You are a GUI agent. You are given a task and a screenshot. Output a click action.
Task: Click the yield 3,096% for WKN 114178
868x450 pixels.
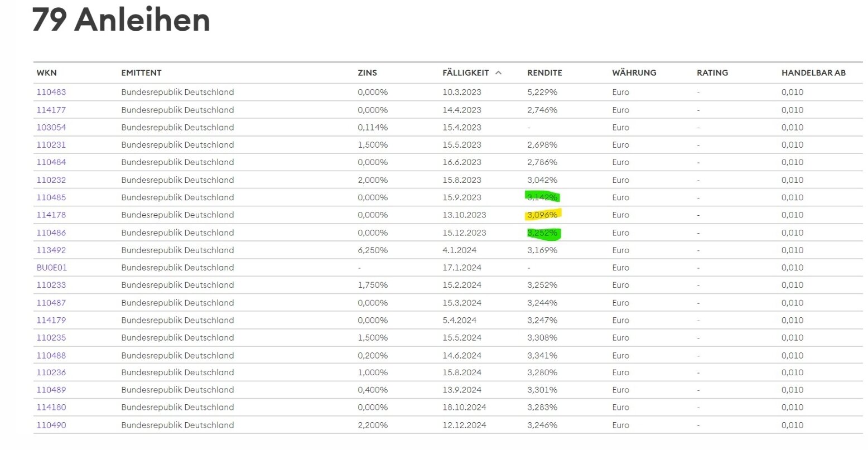[x=542, y=215]
